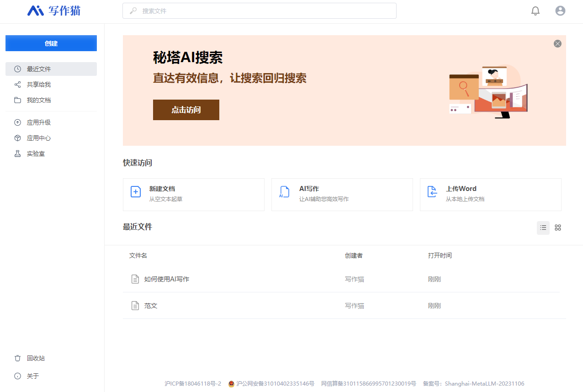Open the 沪ICP备18046118号-2 footer link
Screen dimensions: 583x392
(x=193, y=383)
